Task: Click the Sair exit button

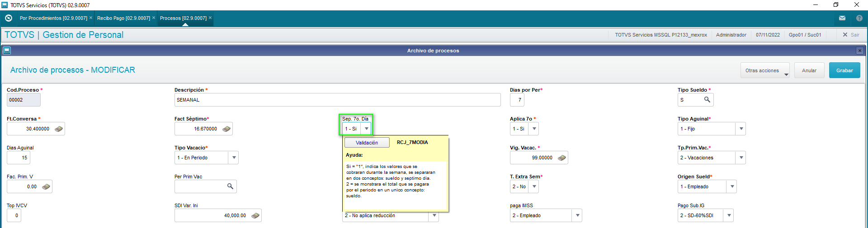Action: point(851,35)
